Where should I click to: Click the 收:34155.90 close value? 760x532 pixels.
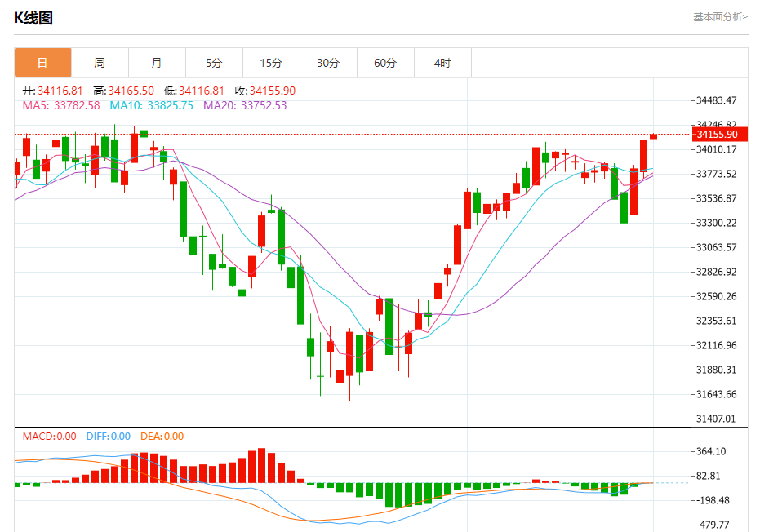tap(265, 91)
